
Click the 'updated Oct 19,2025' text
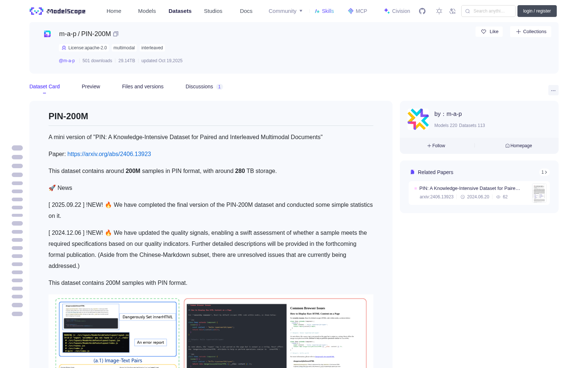coord(162,61)
